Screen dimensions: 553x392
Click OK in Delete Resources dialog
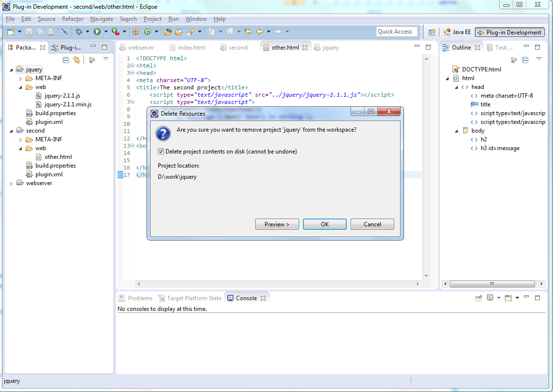coord(324,224)
